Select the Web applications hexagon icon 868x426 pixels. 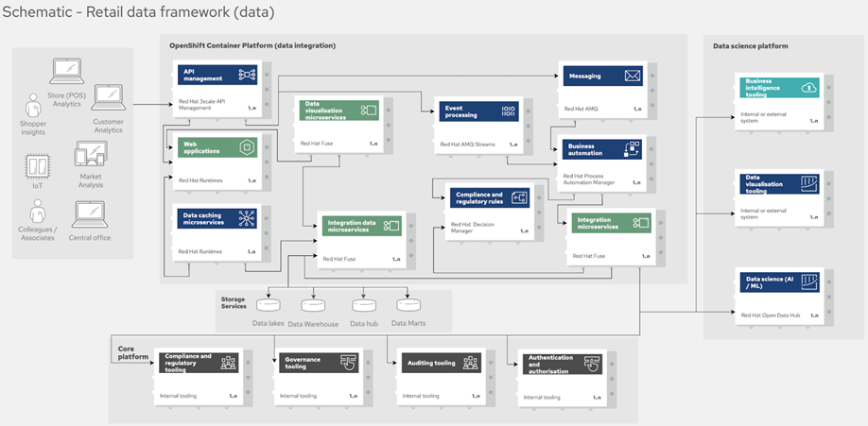246,147
